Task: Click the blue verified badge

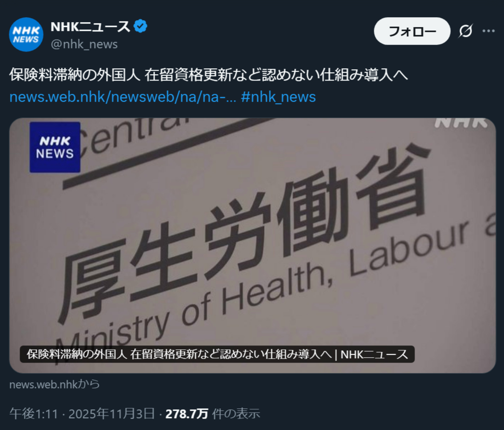Action: point(140,26)
